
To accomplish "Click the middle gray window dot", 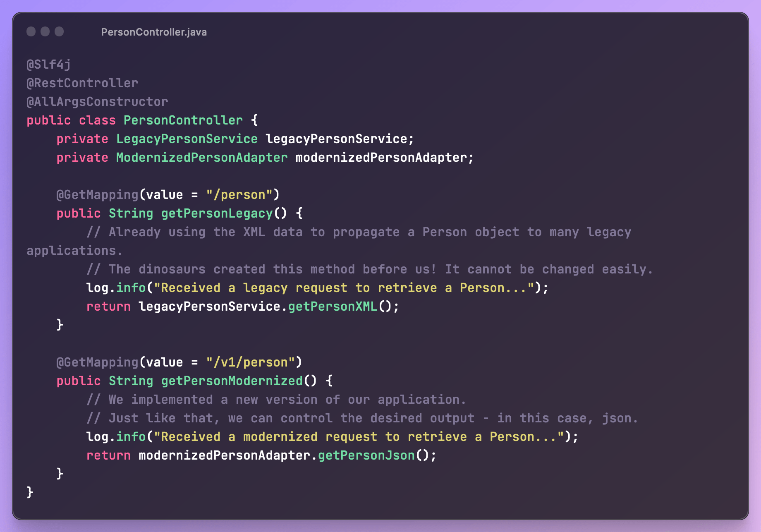I will click(x=45, y=31).
